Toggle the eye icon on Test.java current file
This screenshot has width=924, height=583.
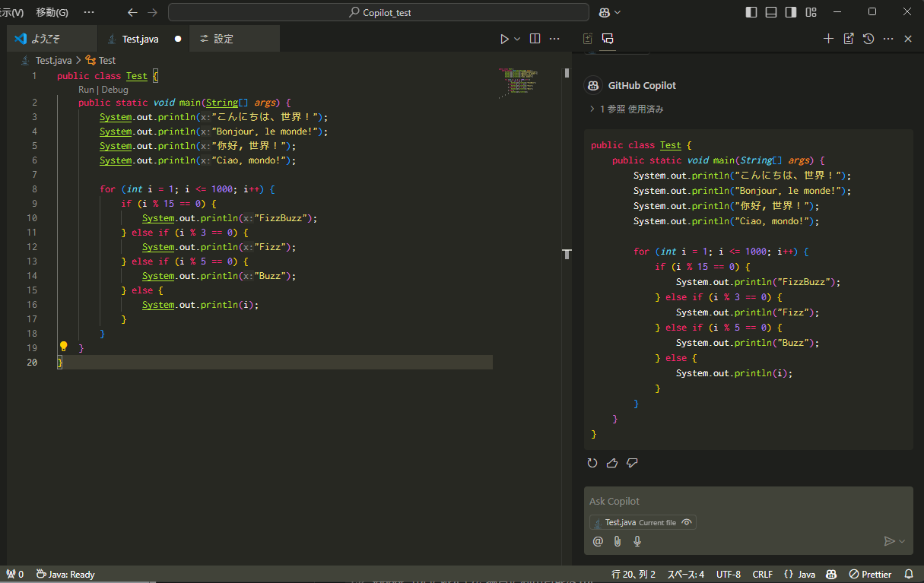coord(687,522)
